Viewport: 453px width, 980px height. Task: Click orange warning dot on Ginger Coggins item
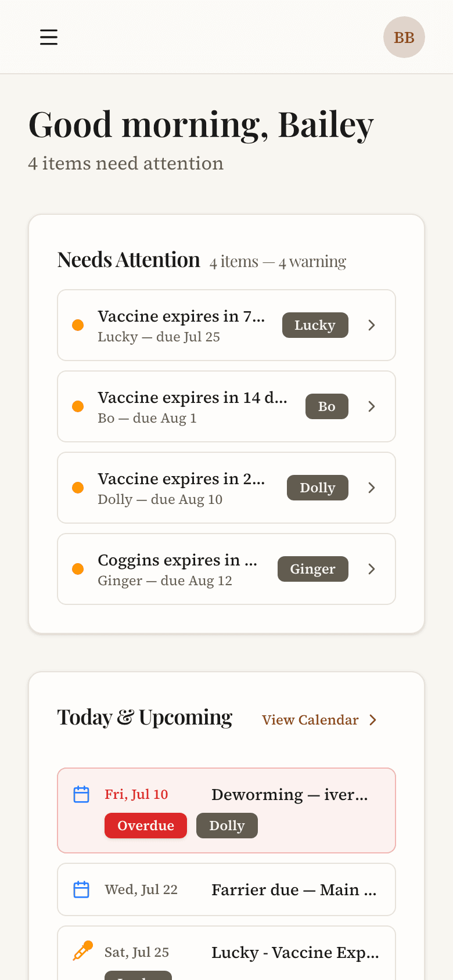click(x=78, y=569)
